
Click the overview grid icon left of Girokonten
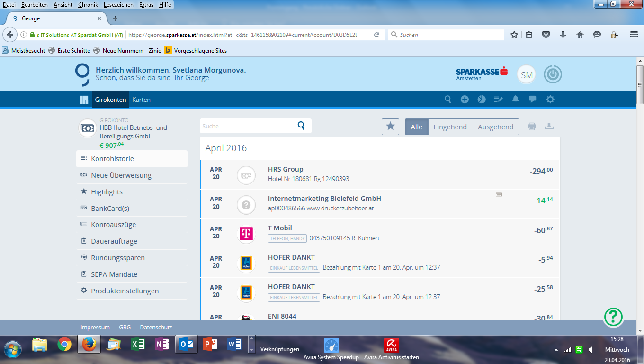tap(84, 100)
